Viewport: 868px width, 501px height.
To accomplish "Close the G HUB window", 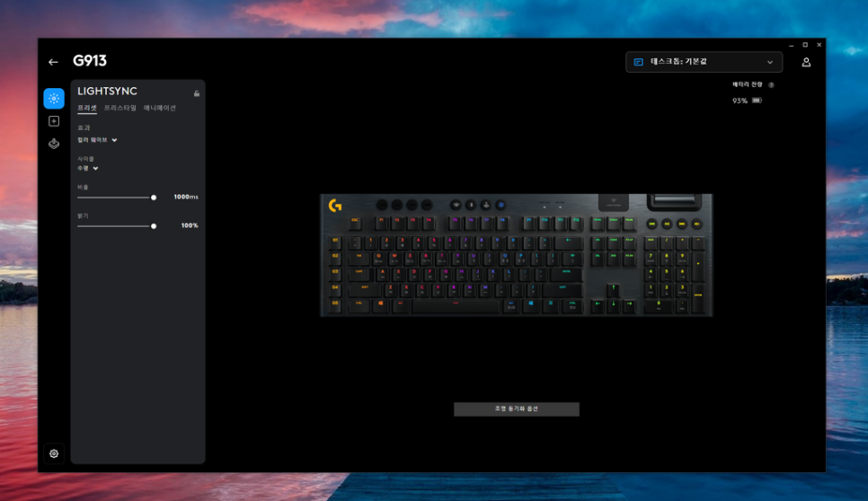I will (819, 45).
